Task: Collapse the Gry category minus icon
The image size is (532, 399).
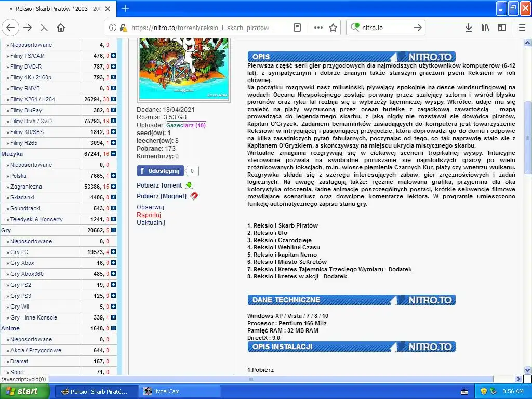Action: [x=113, y=230]
